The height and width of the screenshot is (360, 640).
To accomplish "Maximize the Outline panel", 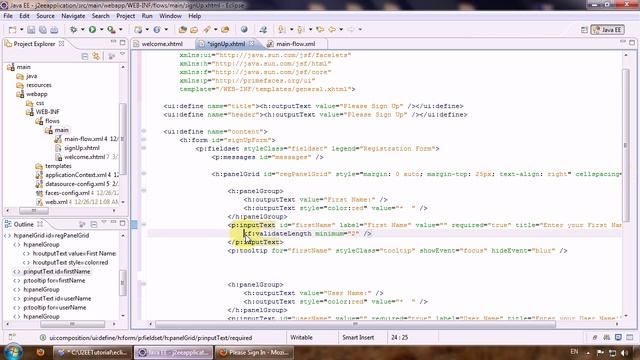I will (x=122, y=223).
